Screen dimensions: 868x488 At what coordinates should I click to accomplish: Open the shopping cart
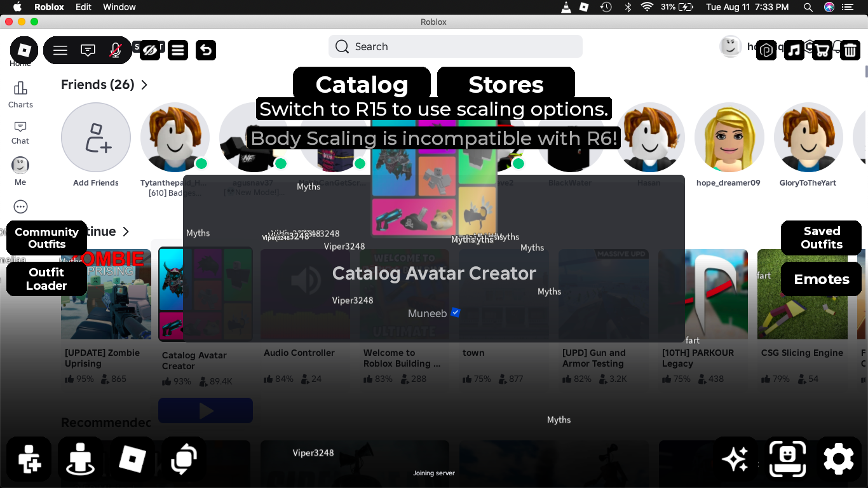tap(822, 50)
